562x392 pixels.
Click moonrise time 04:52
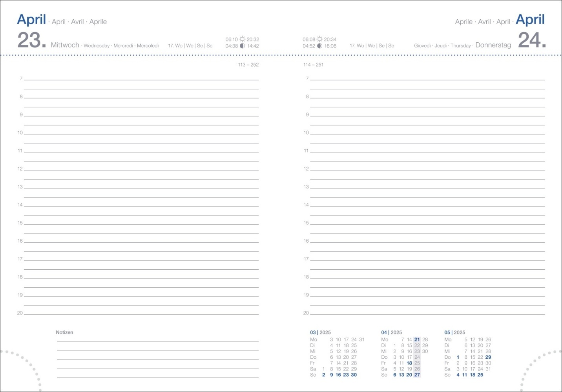[309, 46]
